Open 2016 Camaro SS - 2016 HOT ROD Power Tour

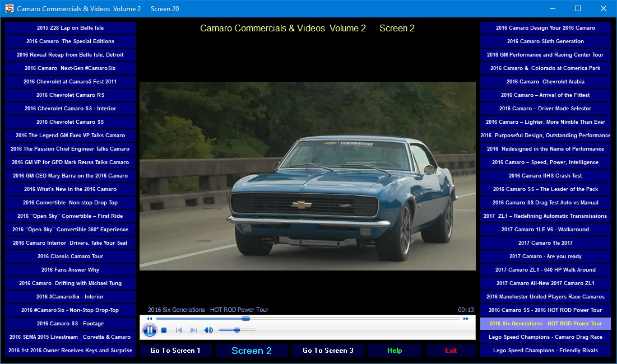545,310
